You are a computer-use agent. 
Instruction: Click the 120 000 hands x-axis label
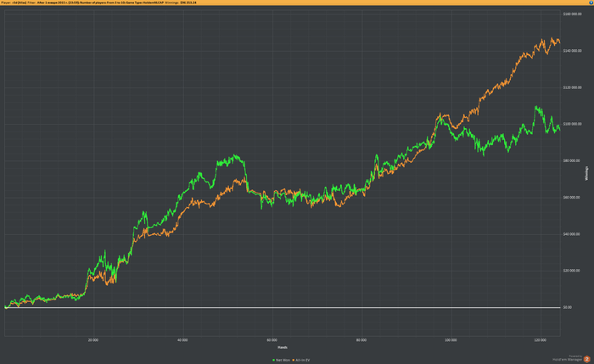click(x=541, y=340)
